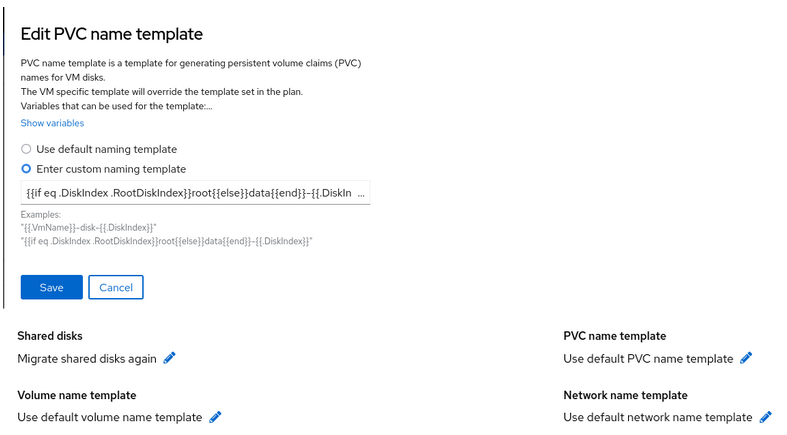This screenshot has width=787, height=435.
Task: Focus the custom naming template text field
Action: [195, 192]
